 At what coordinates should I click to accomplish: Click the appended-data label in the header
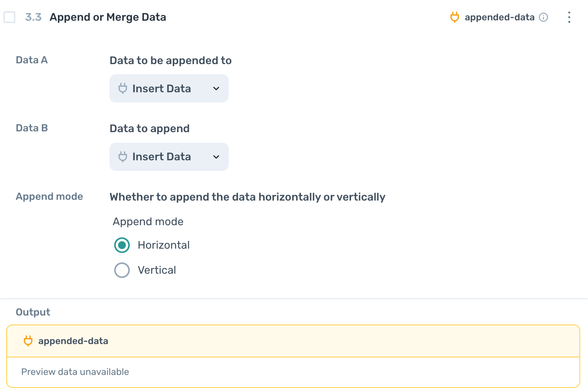click(500, 17)
